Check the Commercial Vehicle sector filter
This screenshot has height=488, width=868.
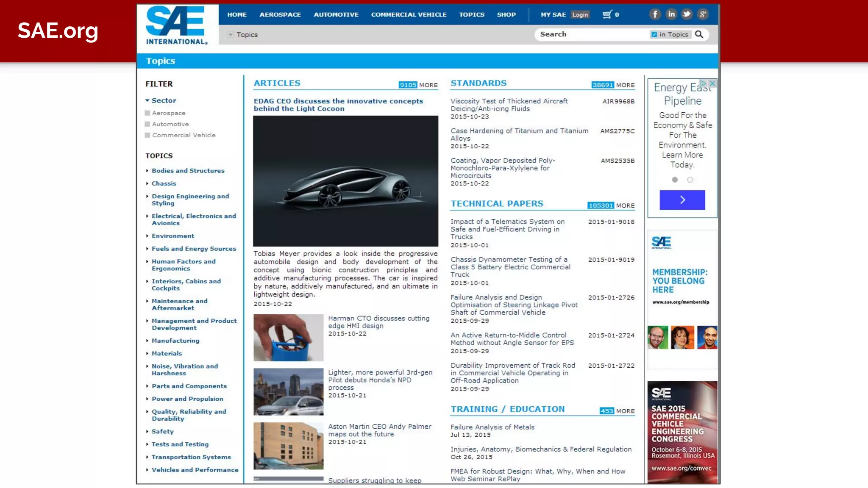[147, 135]
